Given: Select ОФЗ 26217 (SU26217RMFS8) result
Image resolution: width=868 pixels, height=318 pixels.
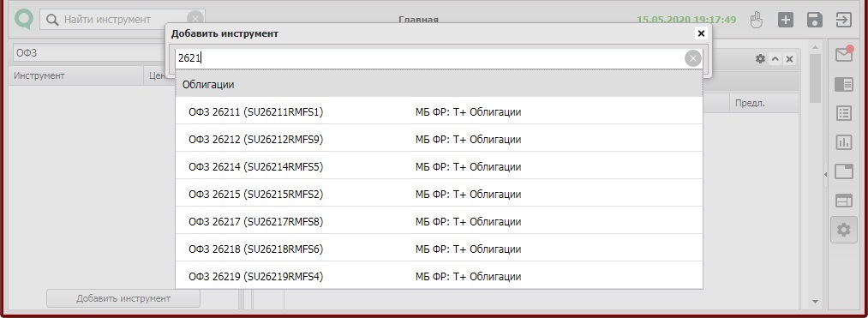Looking at the screenshot, I should pyautogui.click(x=439, y=221).
